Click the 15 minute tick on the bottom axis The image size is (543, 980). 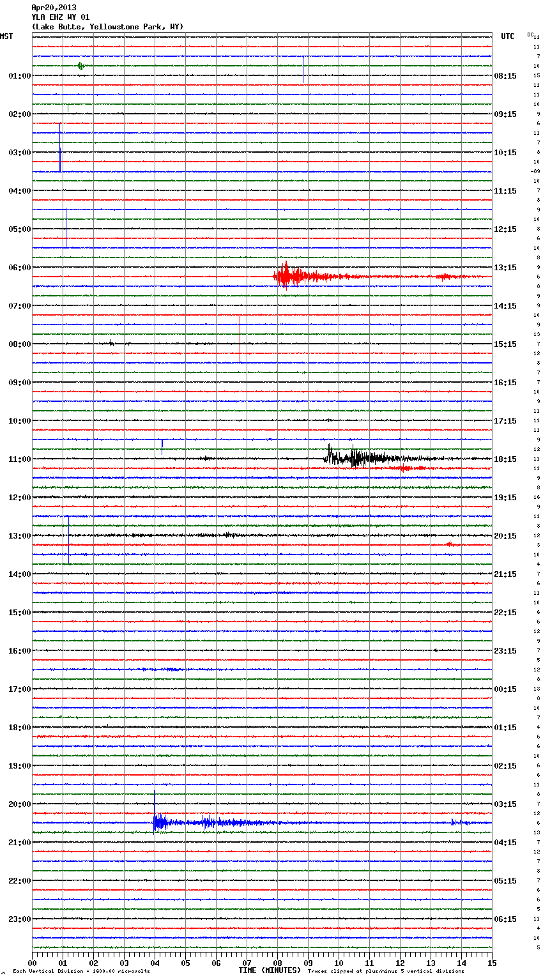tap(491, 963)
